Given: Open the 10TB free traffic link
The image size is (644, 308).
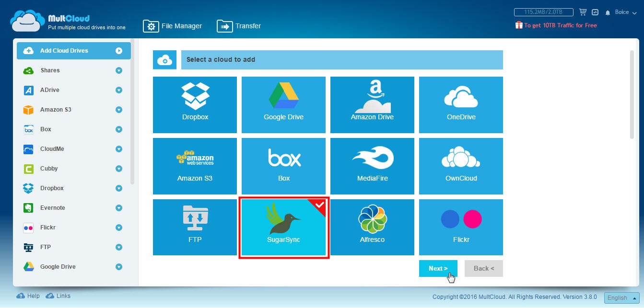Looking at the screenshot, I should pos(561,25).
